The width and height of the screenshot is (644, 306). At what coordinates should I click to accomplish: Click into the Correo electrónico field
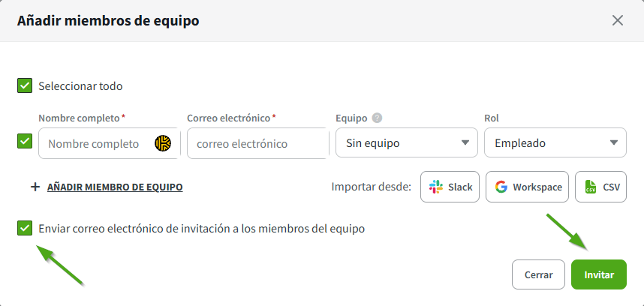[x=257, y=143]
